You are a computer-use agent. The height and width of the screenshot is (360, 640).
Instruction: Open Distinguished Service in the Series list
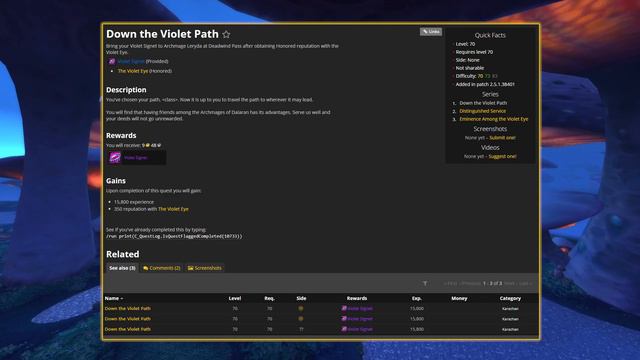pyautogui.click(x=482, y=111)
